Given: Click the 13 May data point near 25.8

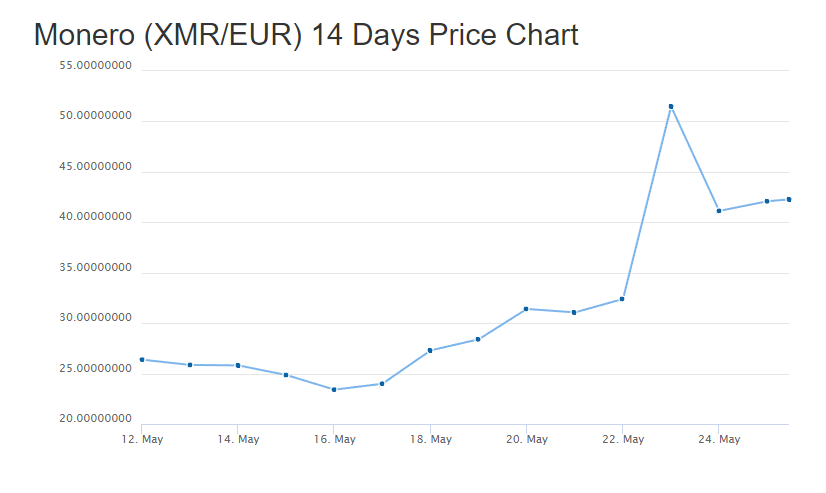Looking at the screenshot, I should tap(190, 364).
